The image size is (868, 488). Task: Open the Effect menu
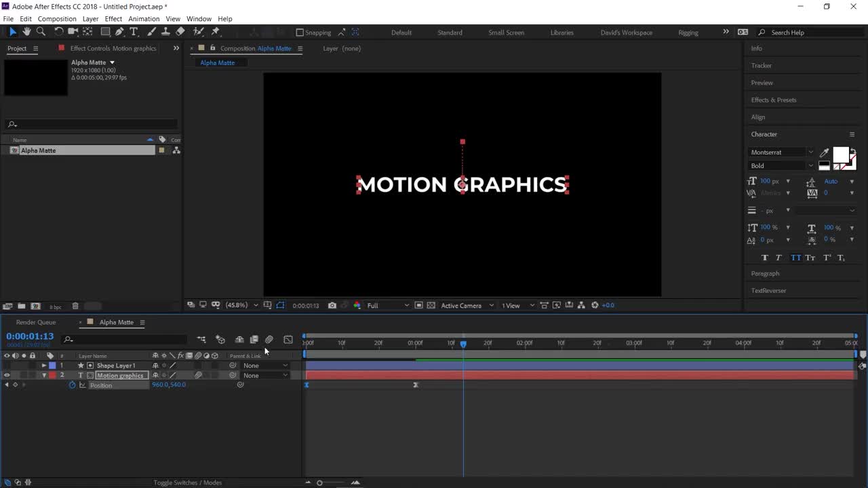coord(113,18)
